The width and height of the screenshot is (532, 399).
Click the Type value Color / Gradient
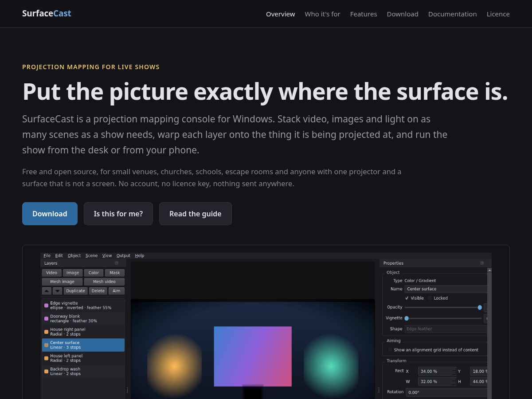coord(420,281)
